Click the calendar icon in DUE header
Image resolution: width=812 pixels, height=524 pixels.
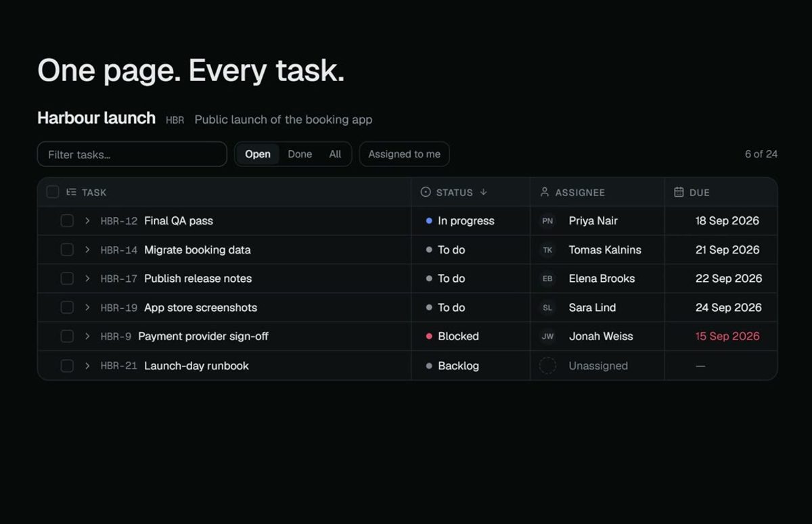(679, 192)
